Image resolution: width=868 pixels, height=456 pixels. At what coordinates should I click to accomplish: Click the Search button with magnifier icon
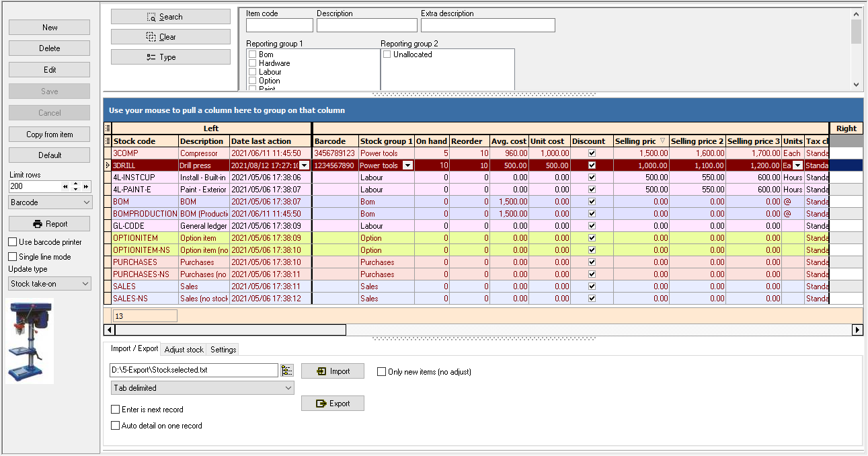click(x=171, y=17)
